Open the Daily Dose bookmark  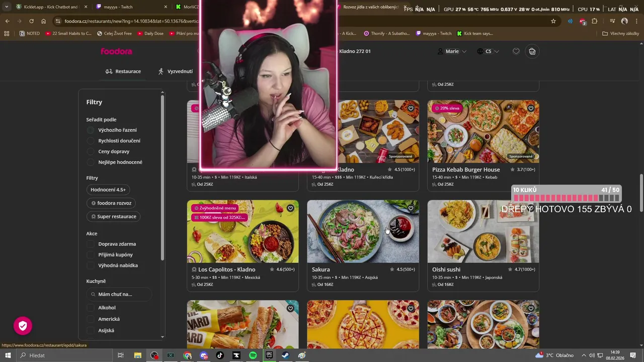coord(149,34)
